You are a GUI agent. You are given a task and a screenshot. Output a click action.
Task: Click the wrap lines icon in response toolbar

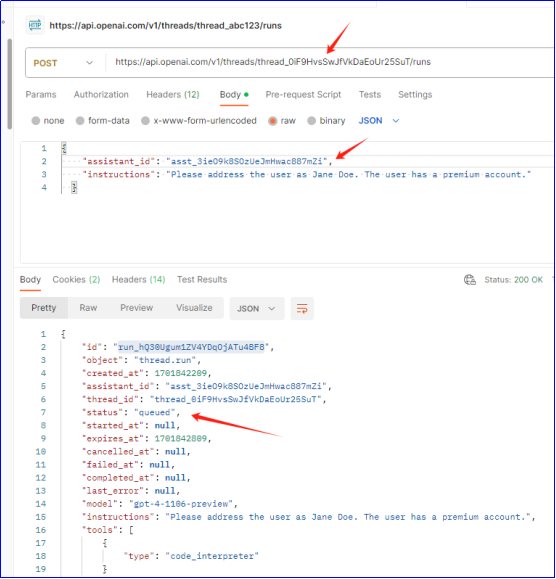click(302, 308)
